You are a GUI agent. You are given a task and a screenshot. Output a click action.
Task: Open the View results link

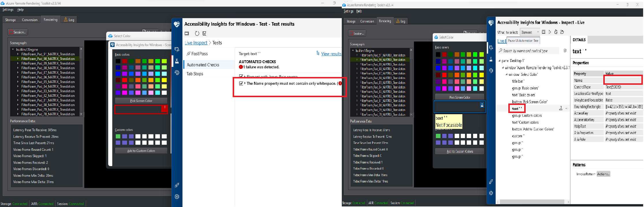331,54
